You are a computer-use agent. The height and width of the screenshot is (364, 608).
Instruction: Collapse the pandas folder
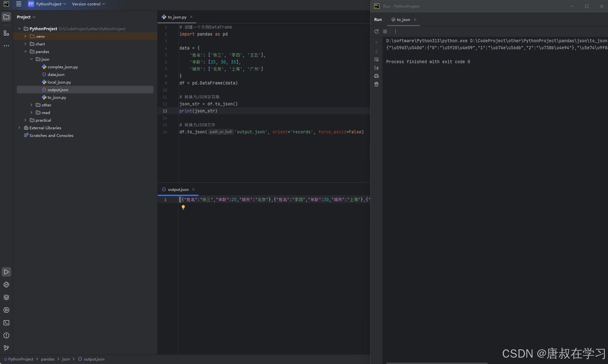(25, 51)
